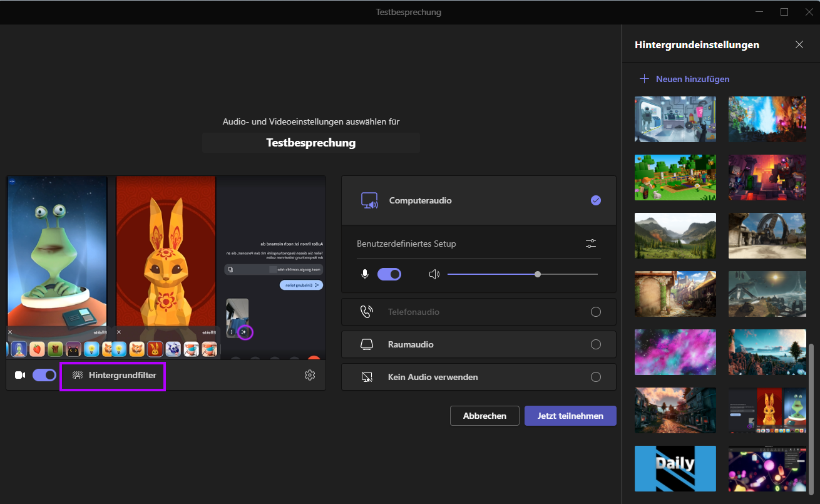Turn off the camera toggle switch

44,375
